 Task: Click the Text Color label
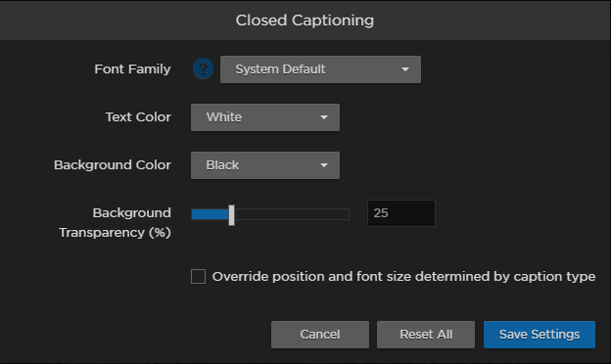tap(138, 116)
